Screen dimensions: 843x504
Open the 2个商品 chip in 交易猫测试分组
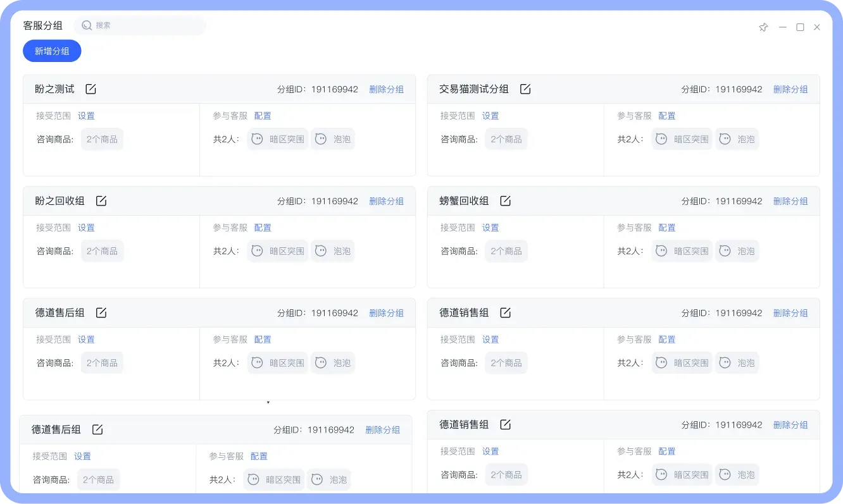[506, 139]
